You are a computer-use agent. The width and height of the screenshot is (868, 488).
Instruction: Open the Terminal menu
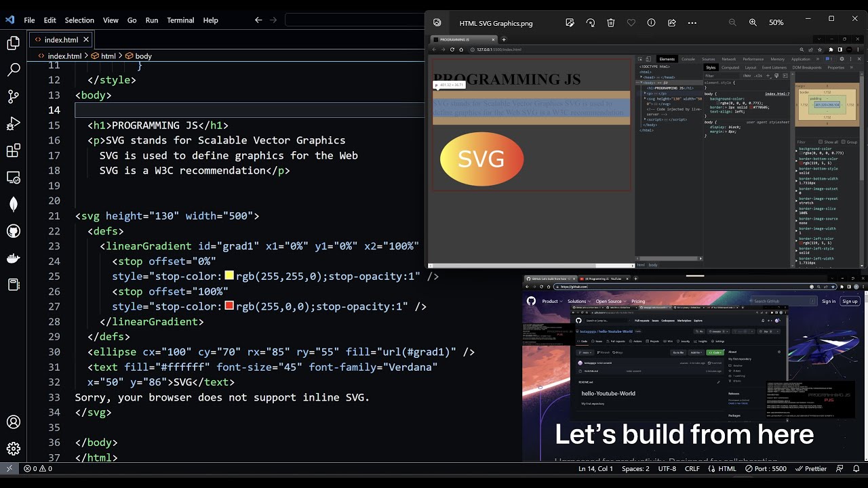pyautogui.click(x=180, y=20)
